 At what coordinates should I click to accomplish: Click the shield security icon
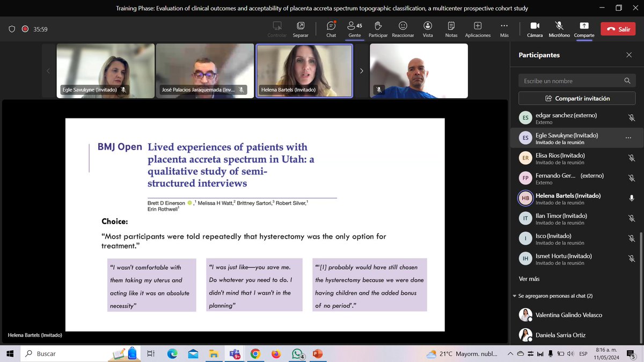click(12, 29)
